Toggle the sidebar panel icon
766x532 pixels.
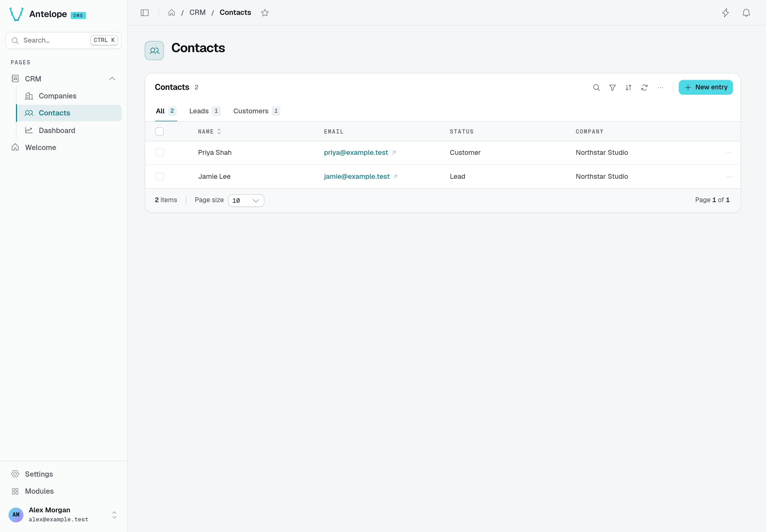pyautogui.click(x=145, y=13)
